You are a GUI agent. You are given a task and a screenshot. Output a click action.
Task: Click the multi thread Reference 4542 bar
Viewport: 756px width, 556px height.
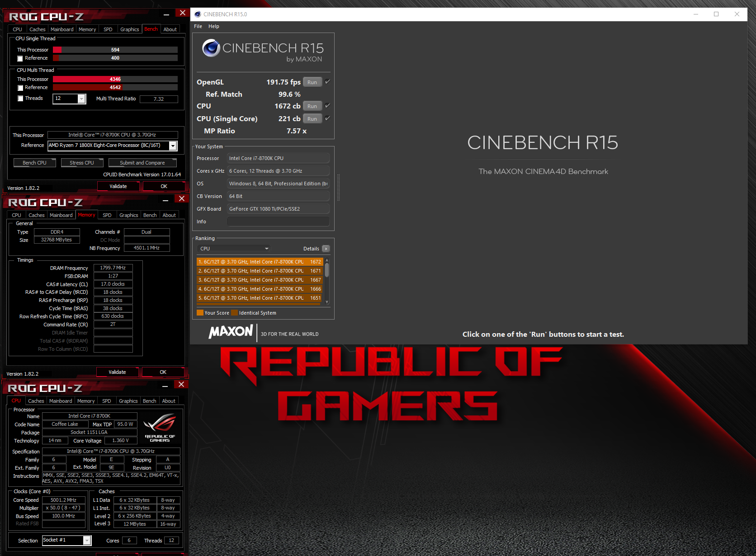pos(115,87)
